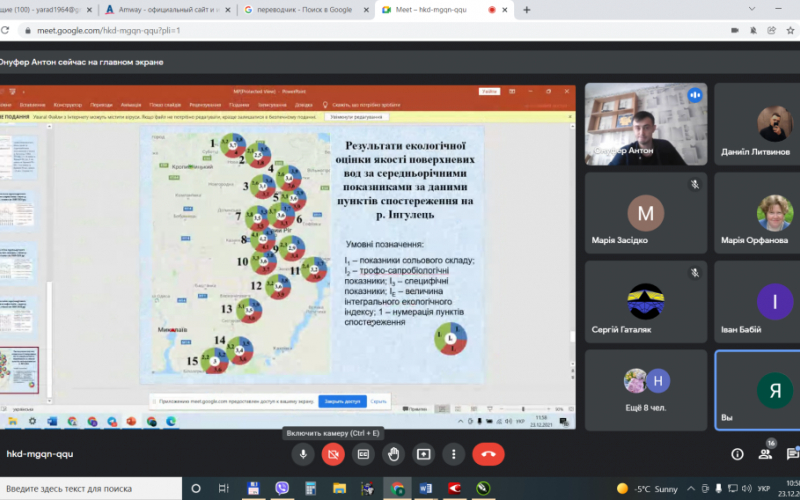This screenshot has height=500, width=800.
Task: Click Edge icon in shared screen taskbar
Action: click(x=170, y=421)
